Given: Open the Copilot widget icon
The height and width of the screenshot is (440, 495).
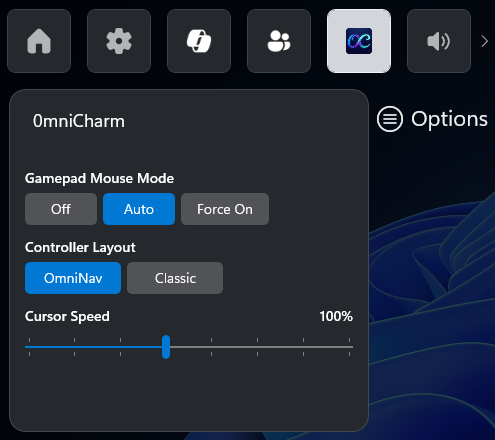Looking at the screenshot, I should point(199,41).
